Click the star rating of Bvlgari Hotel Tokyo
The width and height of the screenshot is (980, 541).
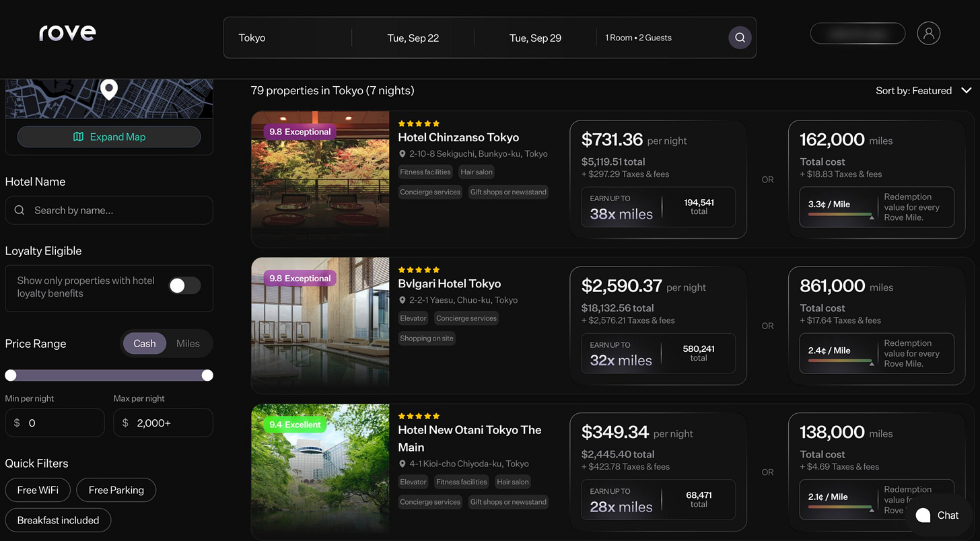(419, 270)
